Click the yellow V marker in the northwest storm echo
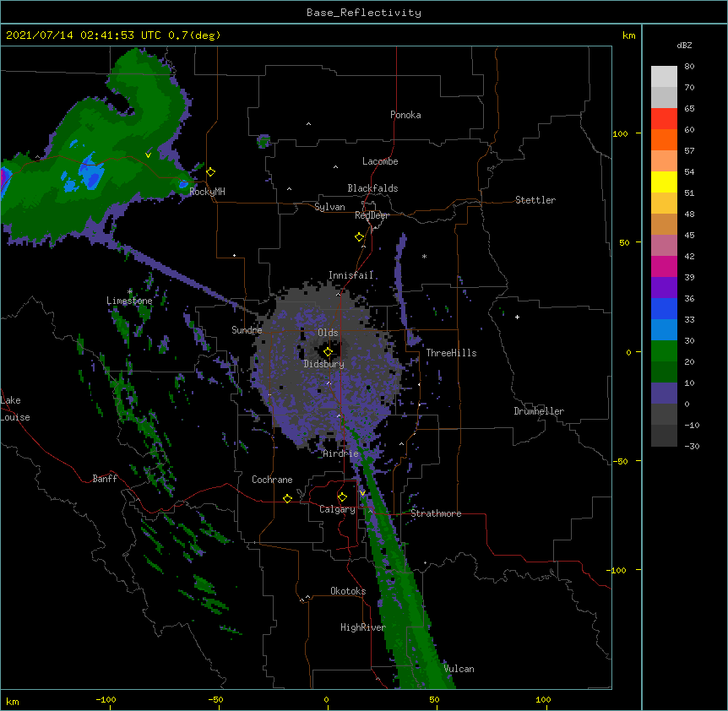The width and height of the screenshot is (728, 711). (x=148, y=155)
